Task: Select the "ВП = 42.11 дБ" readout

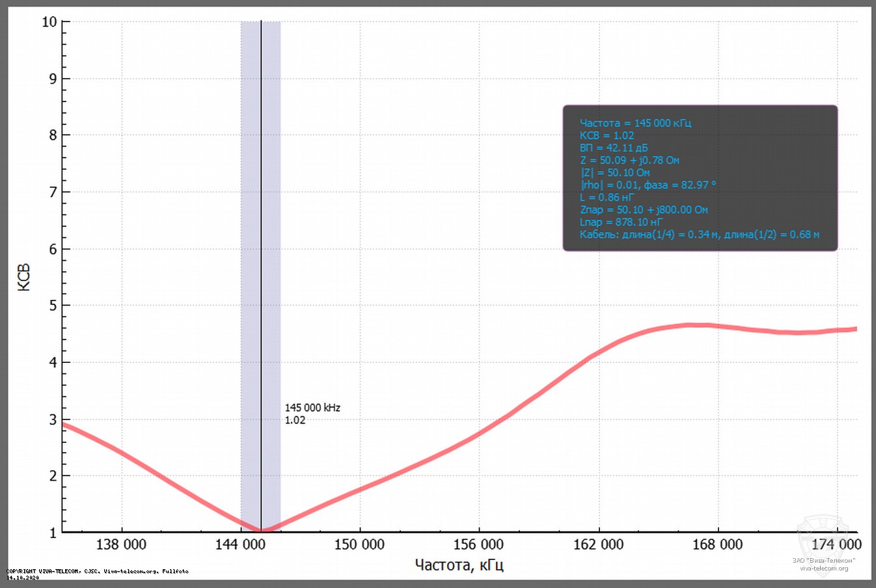Action: (x=614, y=148)
